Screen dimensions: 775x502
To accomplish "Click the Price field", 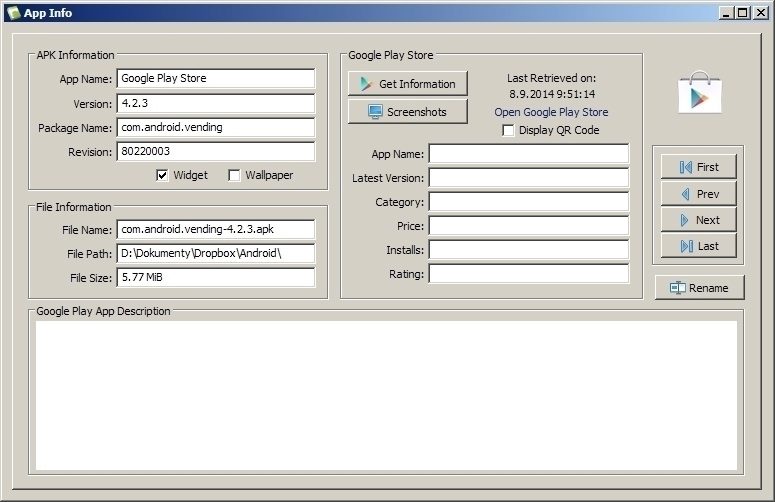I will [x=529, y=226].
